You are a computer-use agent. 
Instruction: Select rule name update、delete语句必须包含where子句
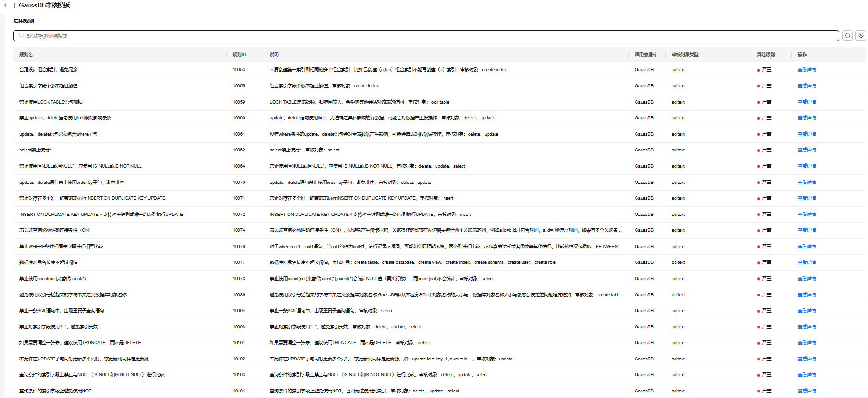click(x=58, y=134)
